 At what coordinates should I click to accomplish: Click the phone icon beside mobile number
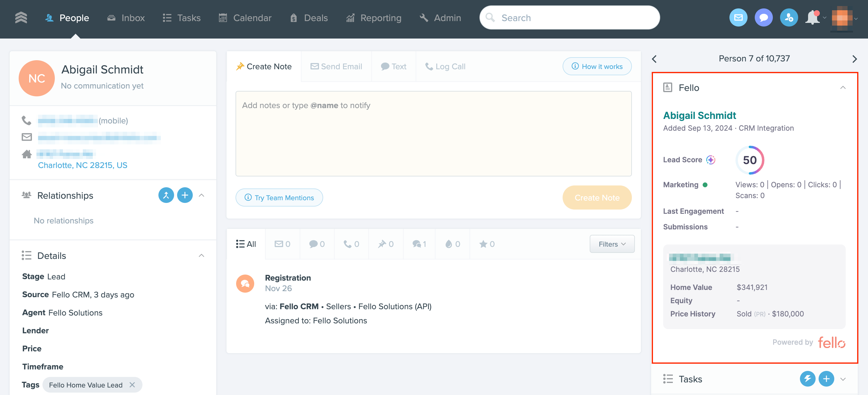pyautogui.click(x=26, y=120)
